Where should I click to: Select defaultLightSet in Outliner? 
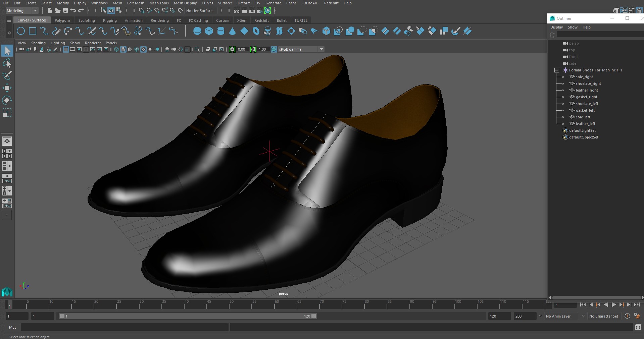coord(582,130)
